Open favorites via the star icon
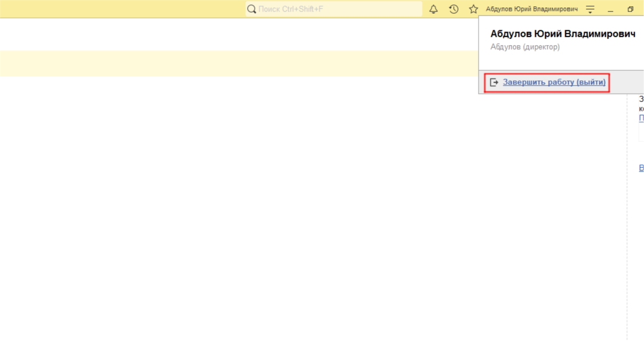 pos(473,9)
